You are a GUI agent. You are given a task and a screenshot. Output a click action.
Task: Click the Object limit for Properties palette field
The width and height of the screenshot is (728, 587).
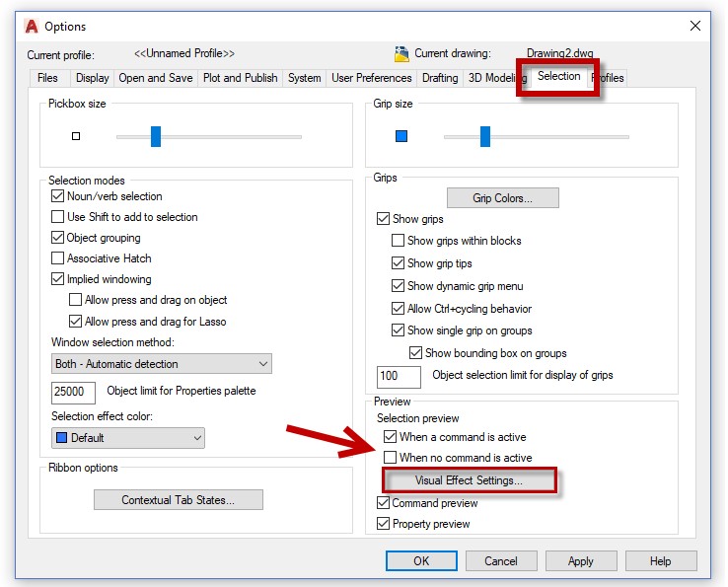click(73, 392)
